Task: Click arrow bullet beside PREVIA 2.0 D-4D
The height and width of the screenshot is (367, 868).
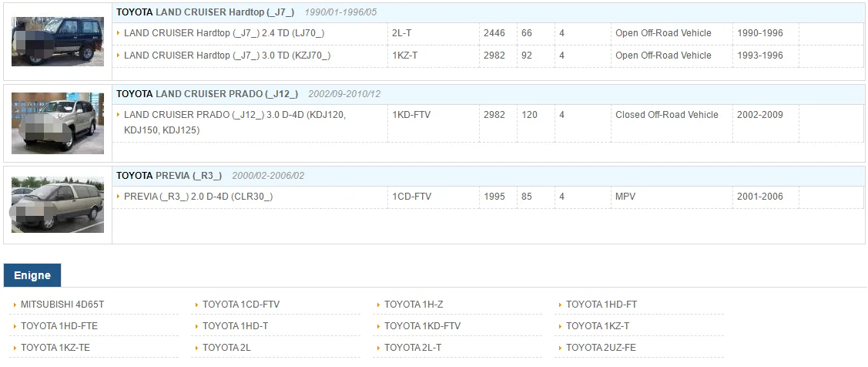Action: click(119, 197)
